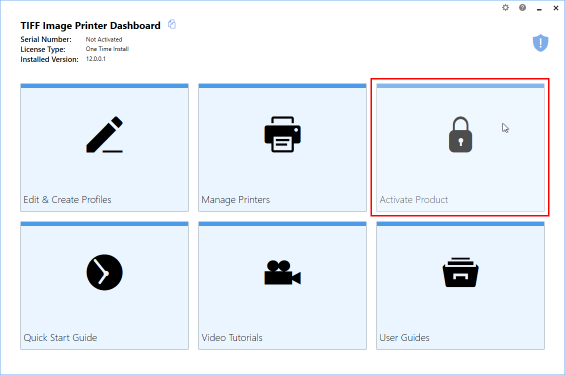Close the dashboard window

(556, 8)
